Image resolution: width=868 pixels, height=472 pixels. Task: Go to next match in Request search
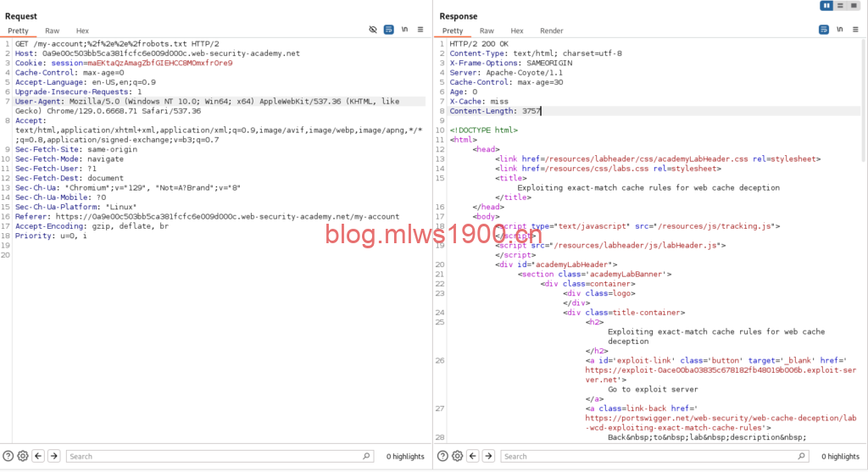tap(53, 456)
